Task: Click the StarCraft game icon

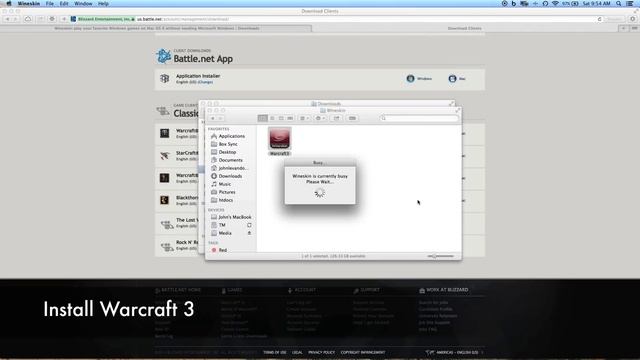Action: pyautogui.click(x=164, y=156)
